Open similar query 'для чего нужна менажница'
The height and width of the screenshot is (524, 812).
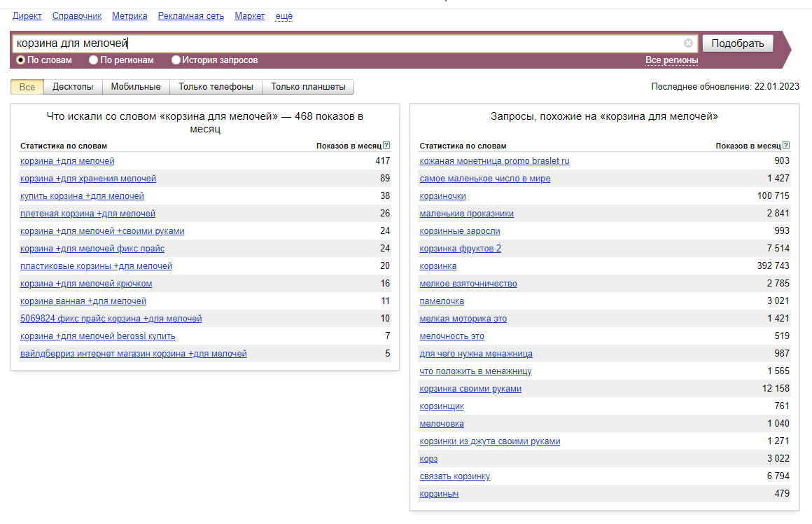coord(475,354)
